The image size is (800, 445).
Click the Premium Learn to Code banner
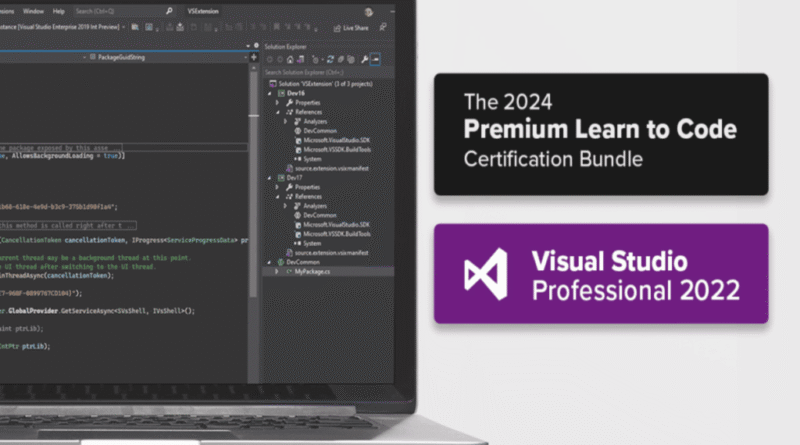(x=601, y=134)
